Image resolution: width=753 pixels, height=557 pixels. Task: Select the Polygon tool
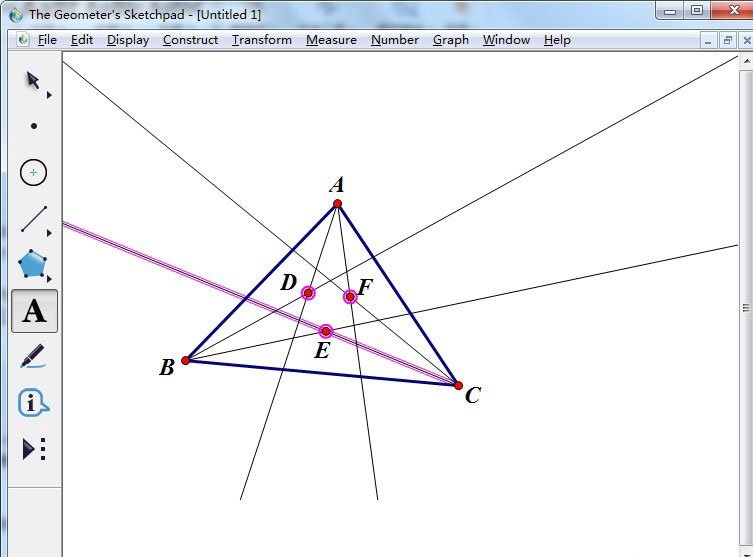click(x=33, y=263)
